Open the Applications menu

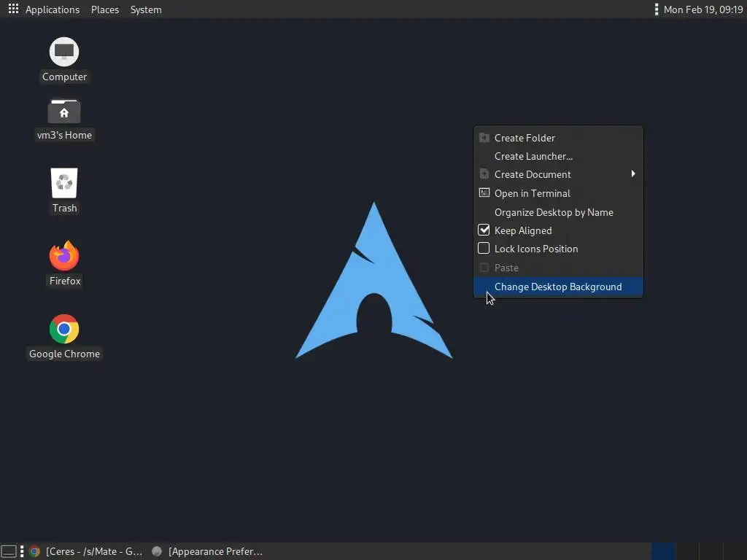(53, 9)
